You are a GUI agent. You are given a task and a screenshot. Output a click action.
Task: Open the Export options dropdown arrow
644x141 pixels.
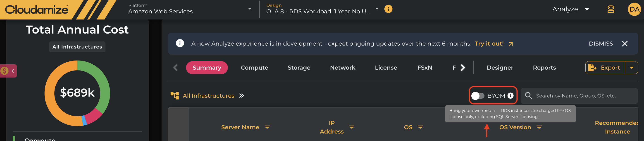(632, 68)
